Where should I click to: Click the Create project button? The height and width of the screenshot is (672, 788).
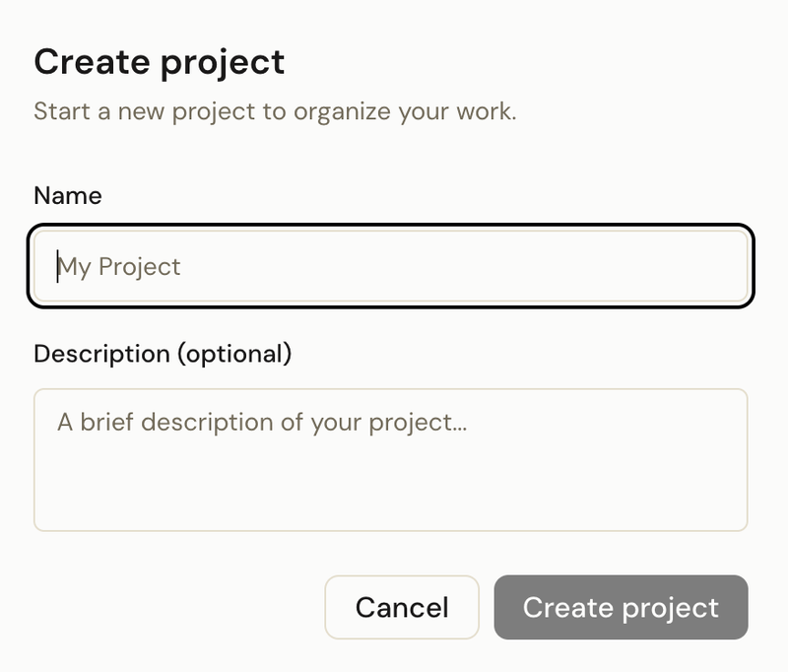point(621,607)
